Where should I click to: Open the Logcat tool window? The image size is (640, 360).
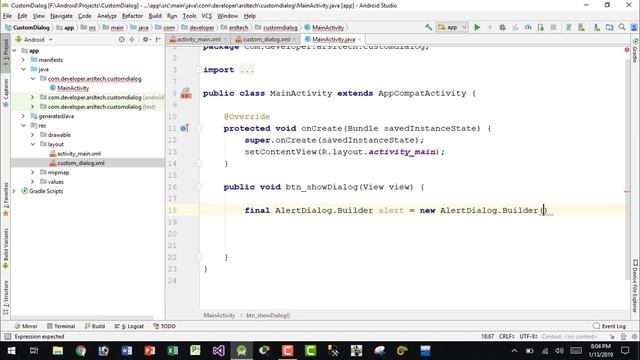(x=129, y=326)
